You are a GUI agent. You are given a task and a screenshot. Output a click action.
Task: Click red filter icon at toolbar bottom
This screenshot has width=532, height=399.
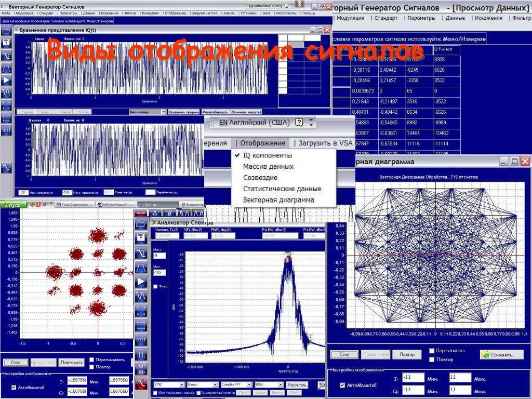(141, 384)
